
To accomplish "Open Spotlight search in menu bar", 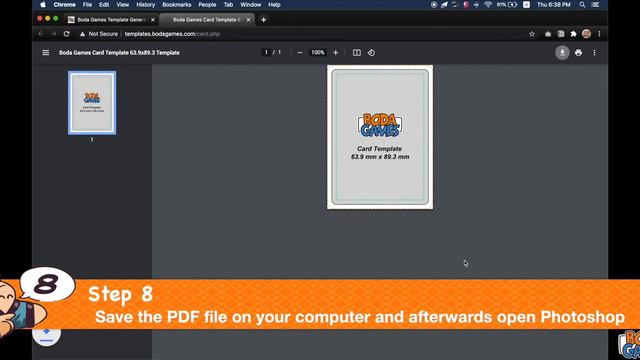I will click(582, 5).
